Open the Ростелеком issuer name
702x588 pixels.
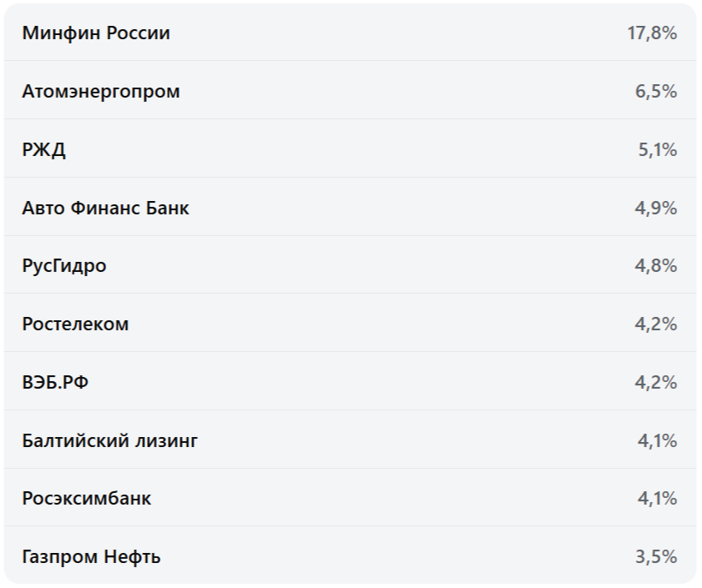[76, 324]
